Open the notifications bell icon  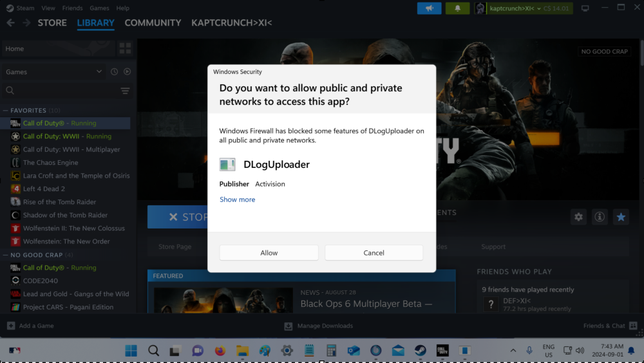tap(458, 8)
